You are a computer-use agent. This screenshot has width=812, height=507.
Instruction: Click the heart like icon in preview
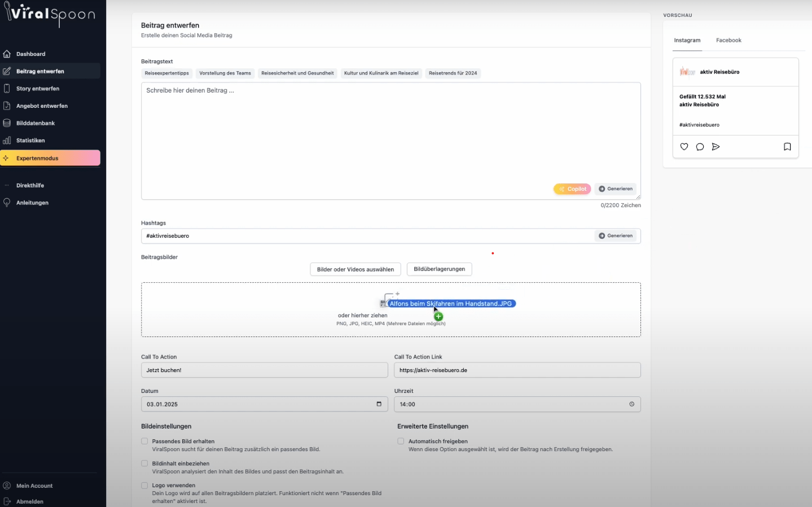pyautogui.click(x=684, y=147)
